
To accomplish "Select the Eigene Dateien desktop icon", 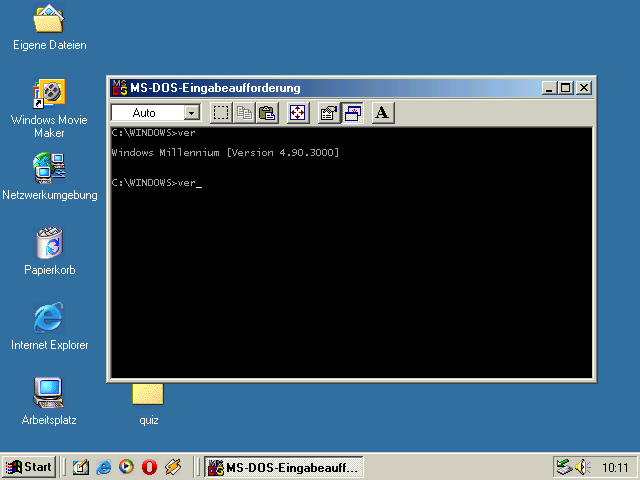I will pos(49,27).
